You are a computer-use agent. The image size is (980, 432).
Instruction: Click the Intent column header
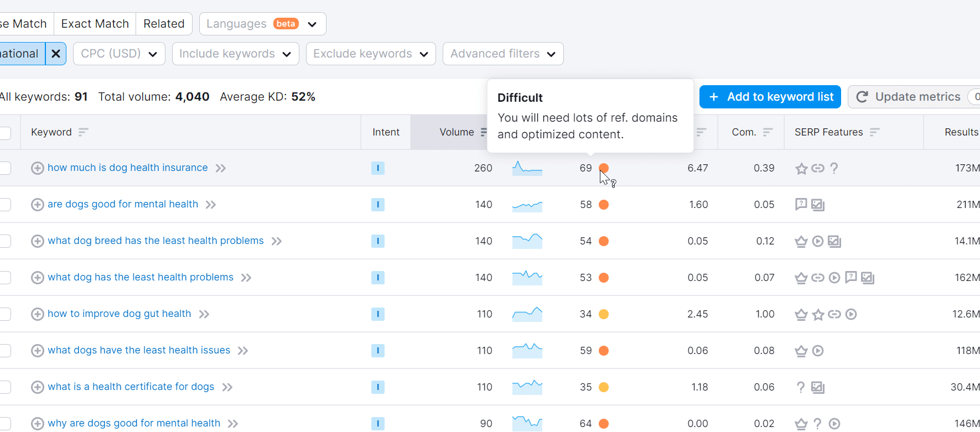(x=386, y=132)
